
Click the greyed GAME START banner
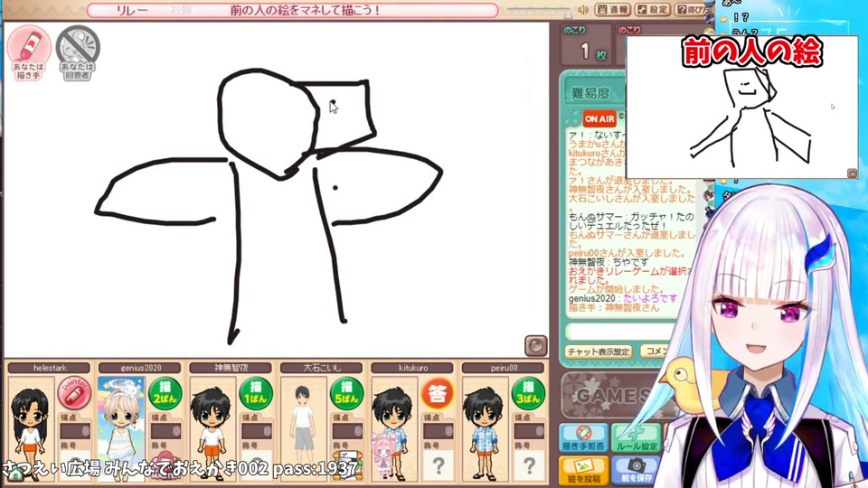(613, 395)
